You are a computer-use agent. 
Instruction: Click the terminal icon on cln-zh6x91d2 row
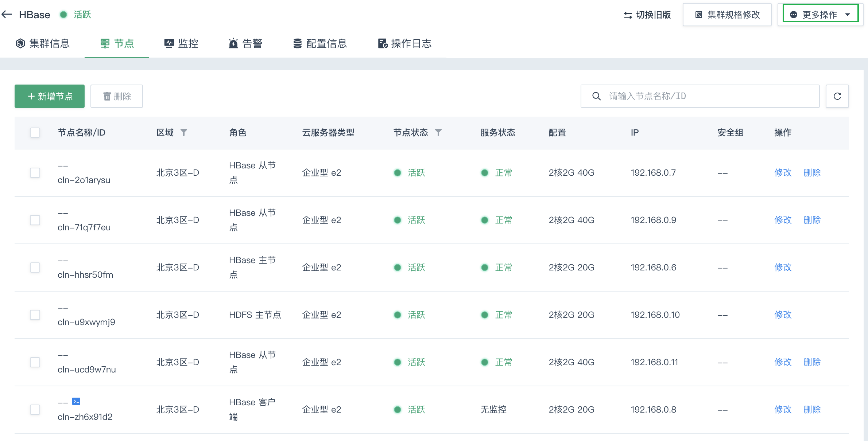76,401
